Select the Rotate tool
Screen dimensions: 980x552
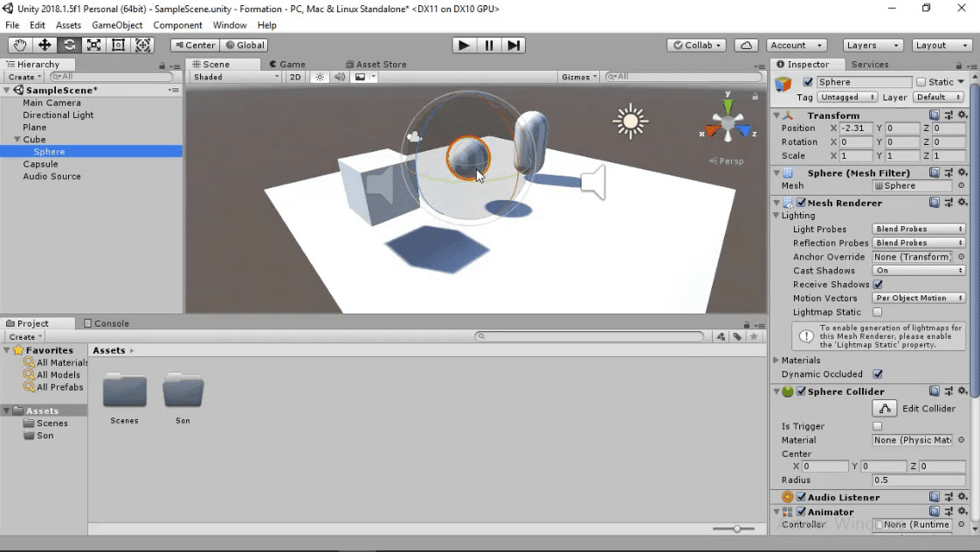[68, 45]
